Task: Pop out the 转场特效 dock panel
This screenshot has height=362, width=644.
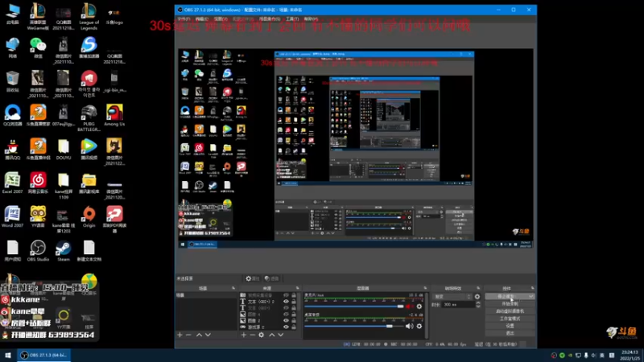Action: [478, 288]
